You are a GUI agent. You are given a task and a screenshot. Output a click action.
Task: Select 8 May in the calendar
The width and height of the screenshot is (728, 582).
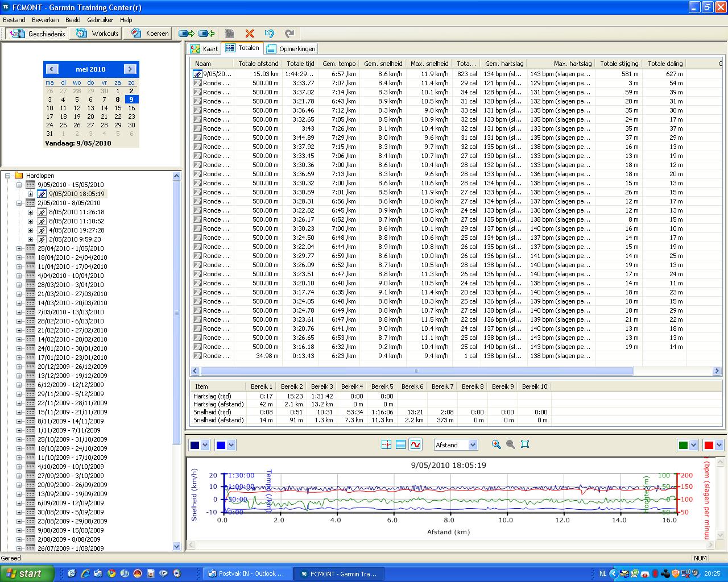(118, 99)
